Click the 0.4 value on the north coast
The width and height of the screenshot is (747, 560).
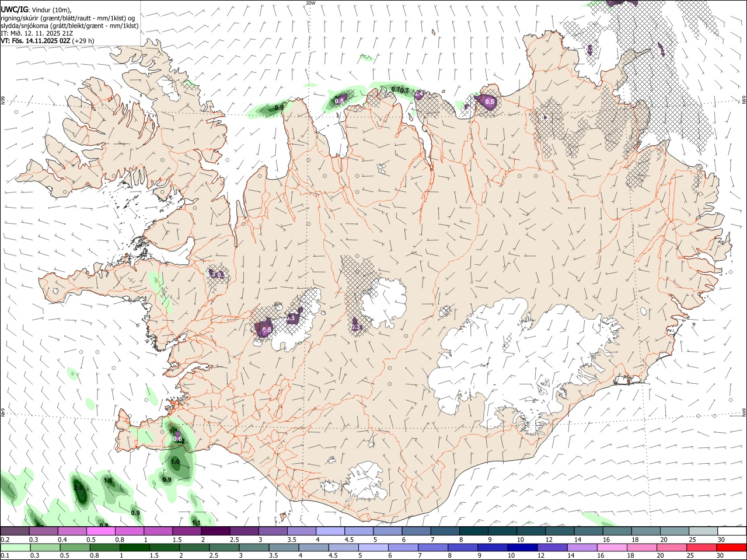point(418,94)
